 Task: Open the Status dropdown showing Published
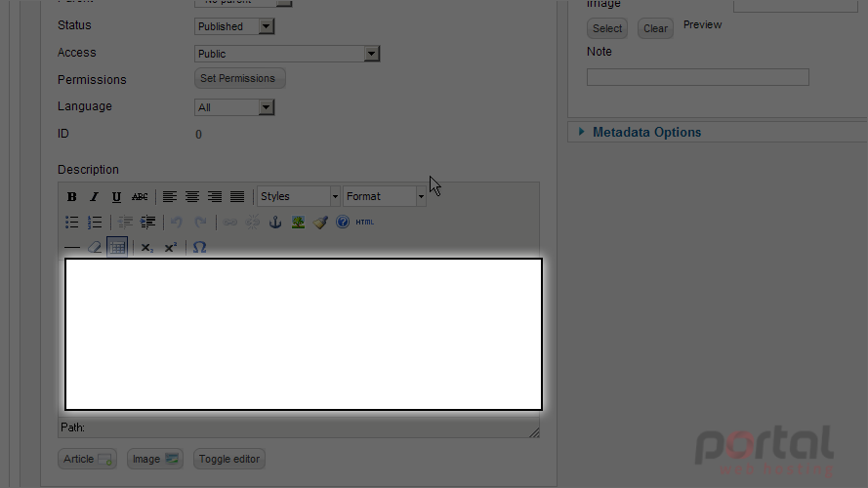click(234, 26)
